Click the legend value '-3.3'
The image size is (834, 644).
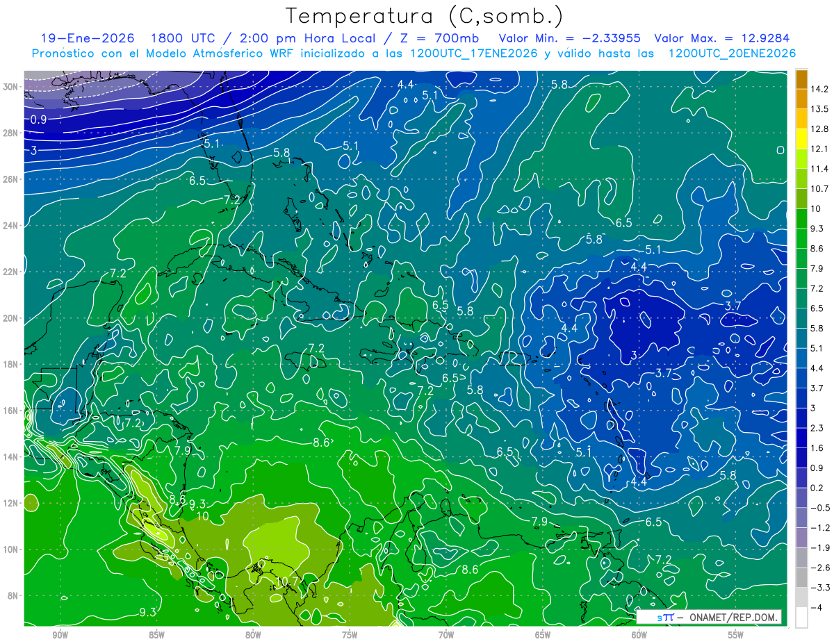819,588
